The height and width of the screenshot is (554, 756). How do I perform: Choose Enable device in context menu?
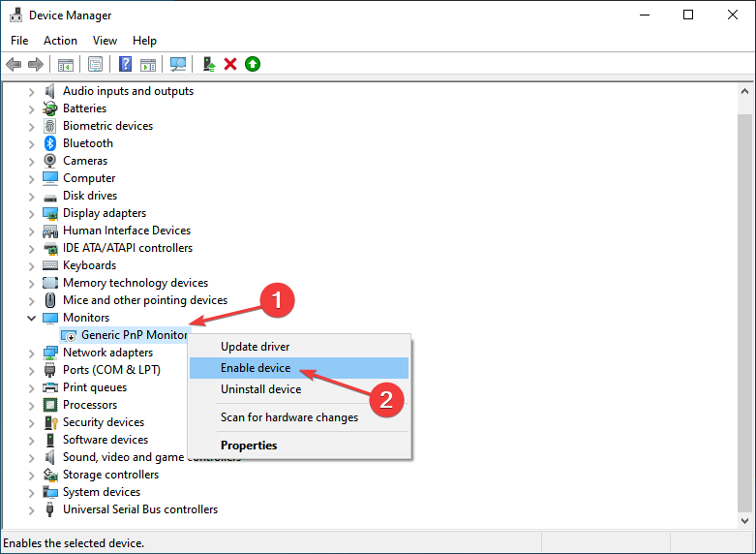[x=299, y=368]
